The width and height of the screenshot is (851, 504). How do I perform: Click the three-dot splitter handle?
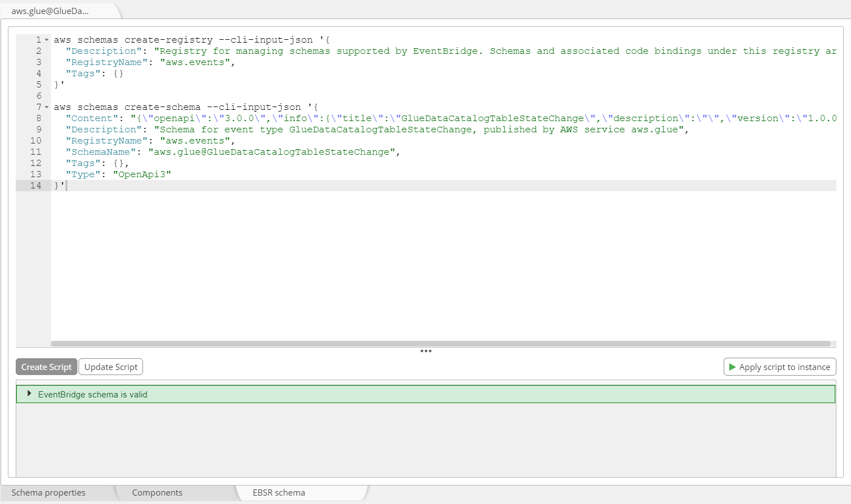(x=426, y=351)
